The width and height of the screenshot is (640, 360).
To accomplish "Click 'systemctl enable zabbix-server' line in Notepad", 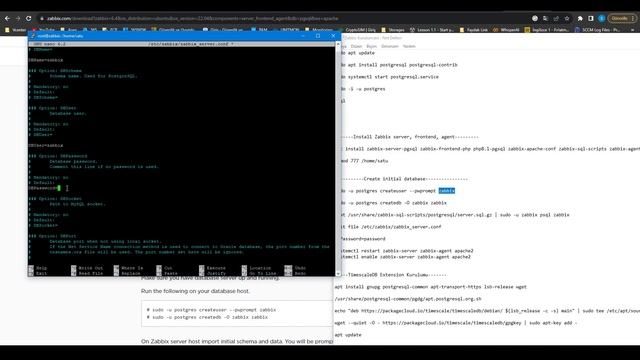I will tap(406, 257).
